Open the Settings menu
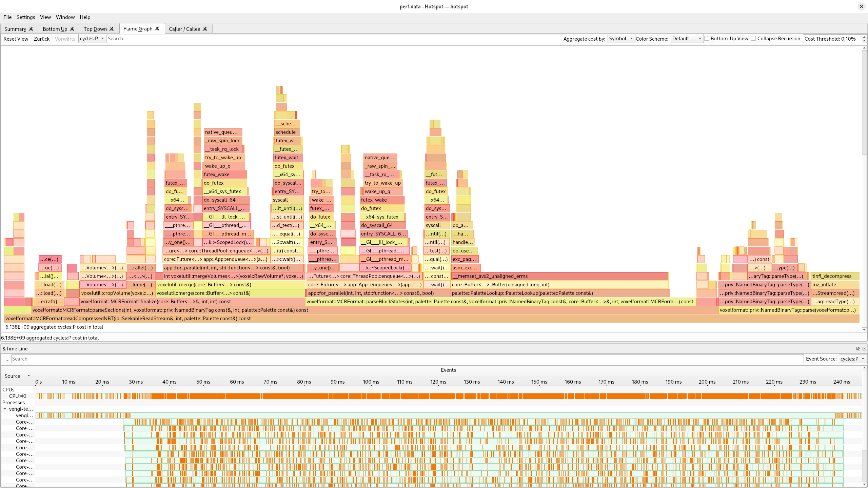The height and width of the screenshot is (488, 868). point(26,17)
